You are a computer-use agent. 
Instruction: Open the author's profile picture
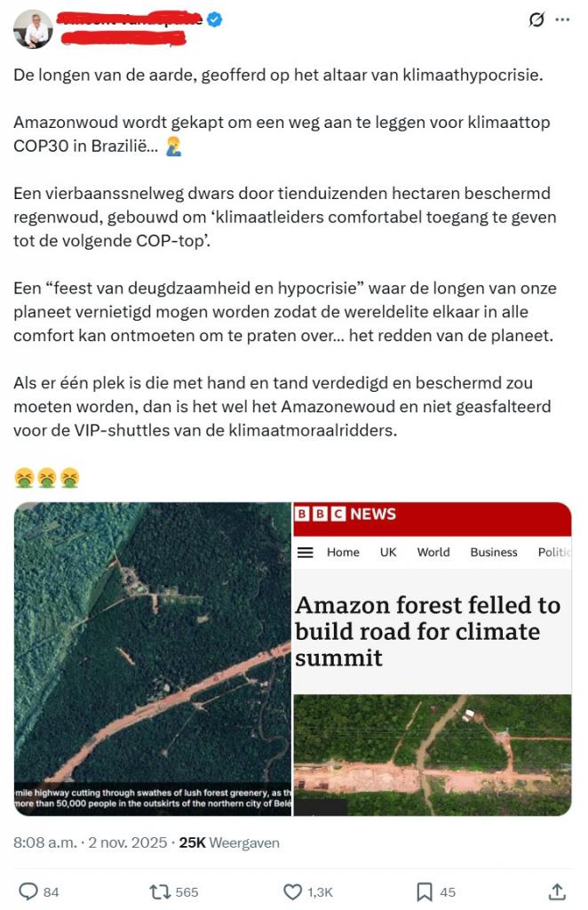coord(33,29)
